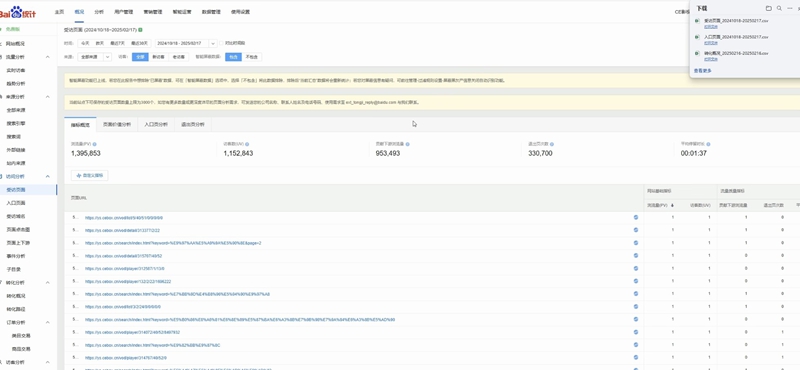The height and width of the screenshot is (370, 800).
Task: Click blue icon on vod/list/3/2/24 row
Action: [636, 307]
